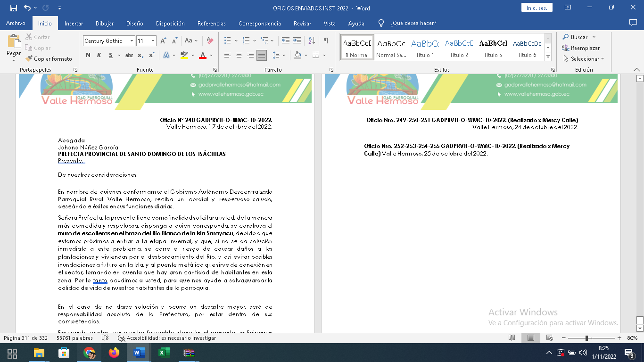Toggle Bold formatting button
Screen dimensions: 644x362
[88, 55]
